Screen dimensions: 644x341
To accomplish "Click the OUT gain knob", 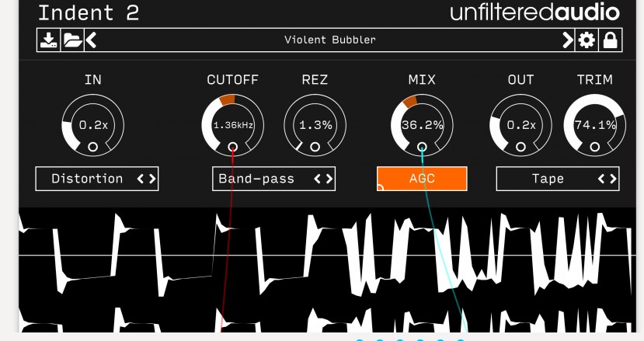I will coord(520,125).
